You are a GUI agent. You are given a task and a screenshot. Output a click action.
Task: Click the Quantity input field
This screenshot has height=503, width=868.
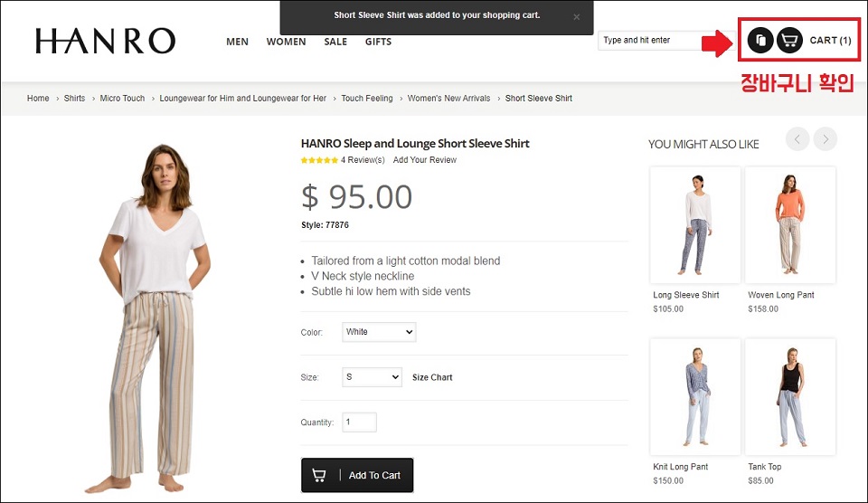point(359,422)
